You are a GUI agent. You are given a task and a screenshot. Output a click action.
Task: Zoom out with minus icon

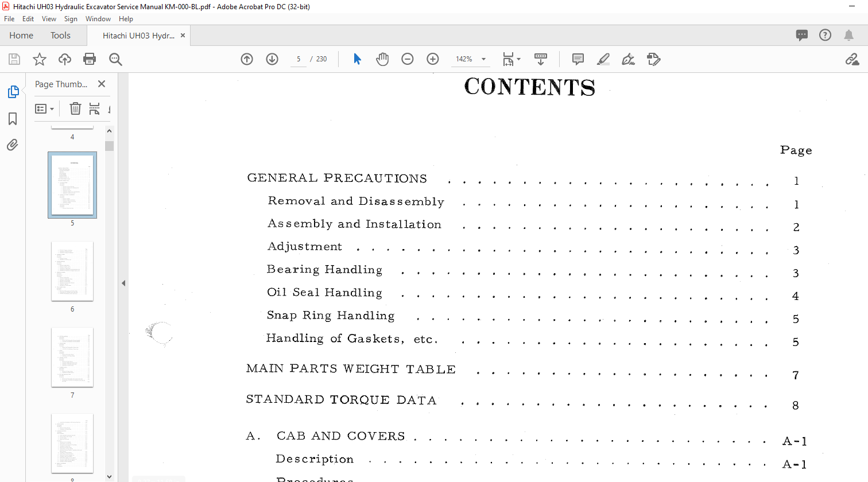(408, 59)
